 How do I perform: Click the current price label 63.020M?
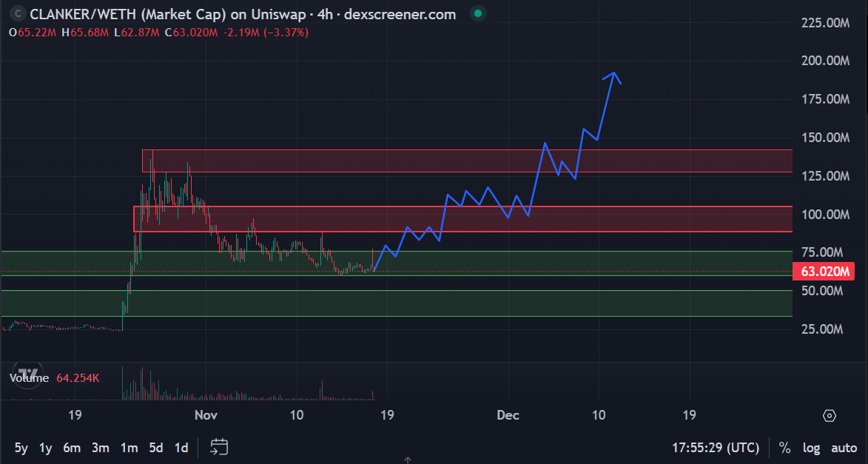(x=825, y=272)
